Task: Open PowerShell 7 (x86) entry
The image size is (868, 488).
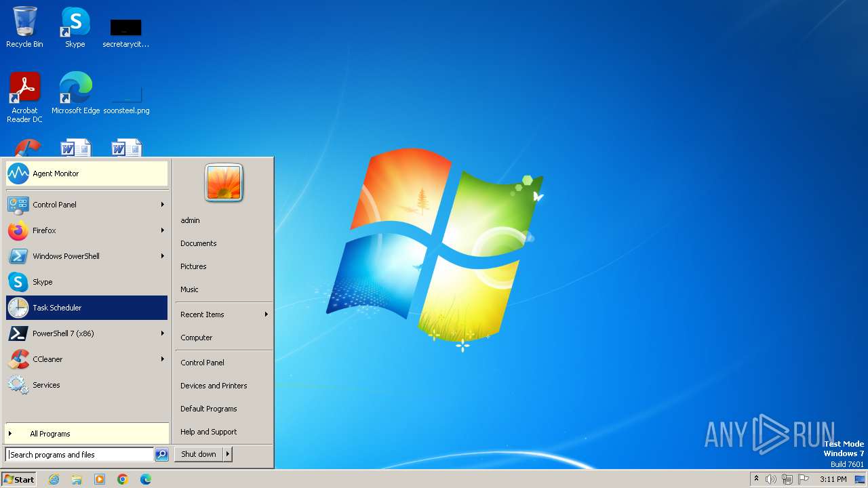Action: pyautogui.click(x=87, y=333)
